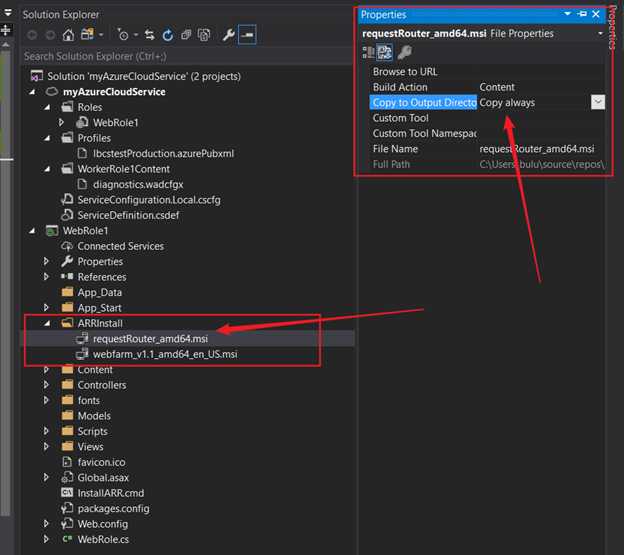Select the Copy to Output Directory property

(423, 103)
